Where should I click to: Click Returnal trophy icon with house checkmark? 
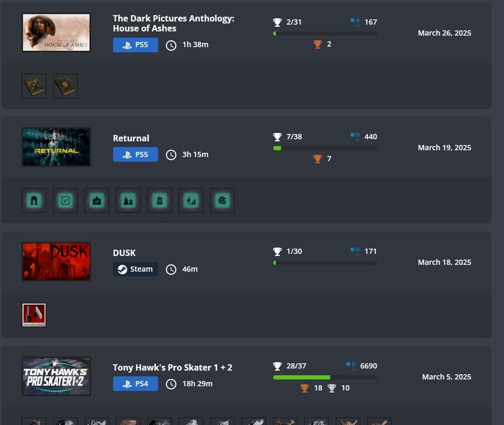pyautogui.click(x=97, y=200)
